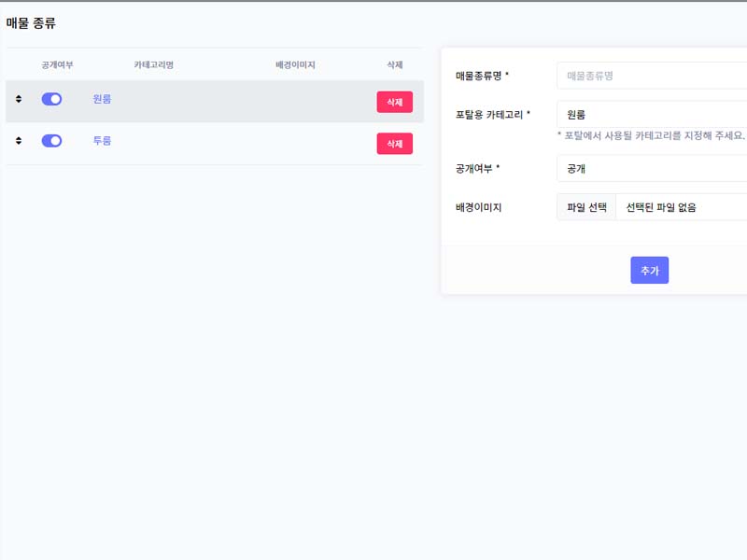Open the 투룸 category link
The width and height of the screenshot is (747, 560).
[x=102, y=141]
